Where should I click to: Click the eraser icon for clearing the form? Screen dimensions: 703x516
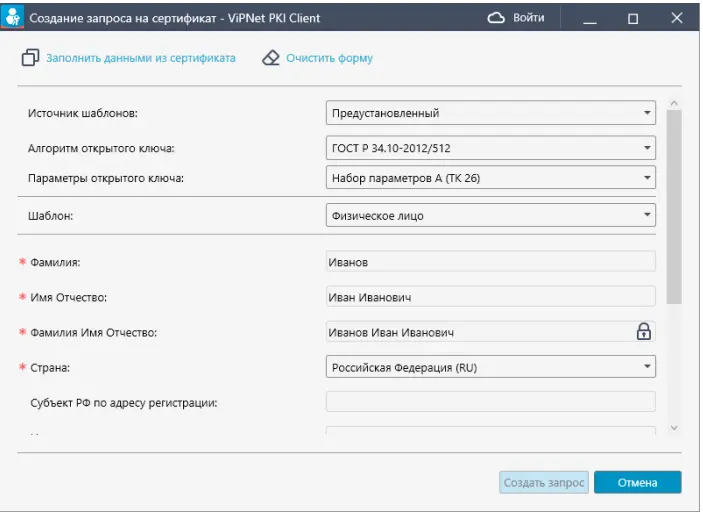pos(271,58)
